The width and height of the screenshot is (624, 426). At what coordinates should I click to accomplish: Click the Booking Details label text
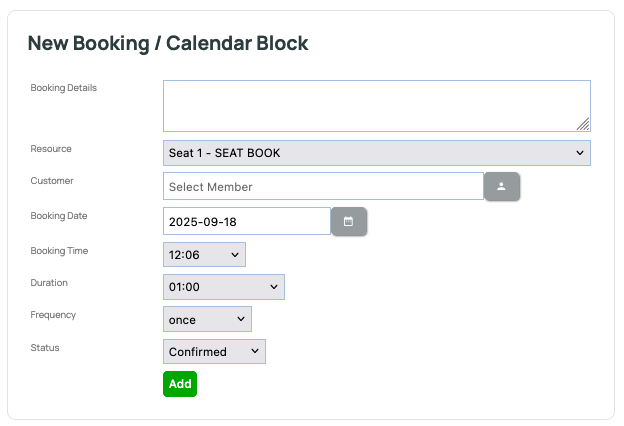64,88
